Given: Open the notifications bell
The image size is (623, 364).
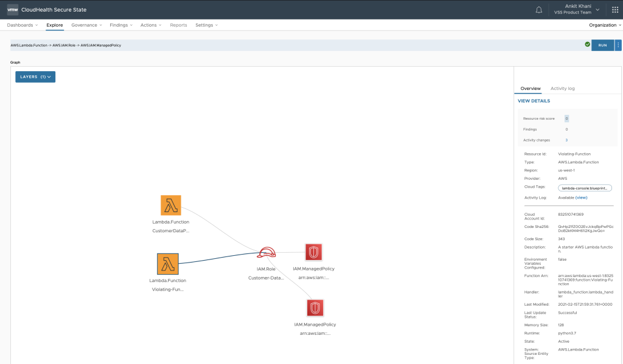Looking at the screenshot, I should [x=539, y=10].
